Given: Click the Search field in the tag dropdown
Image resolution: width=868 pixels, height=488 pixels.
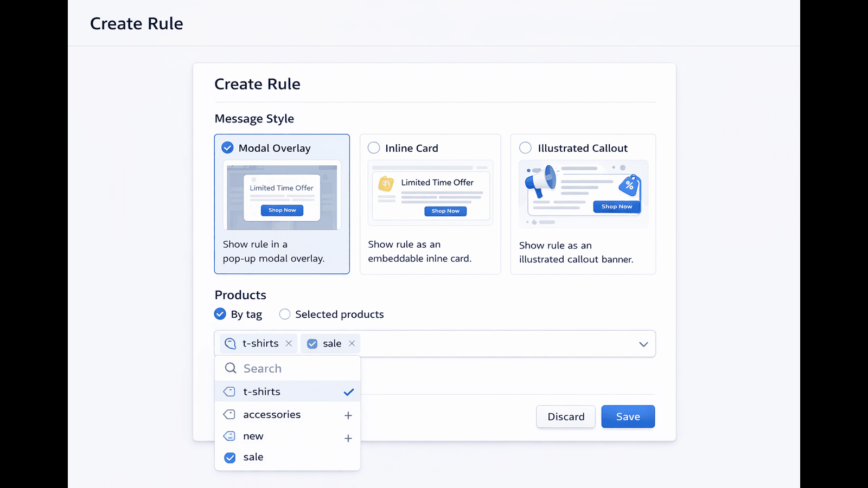Looking at the screenshot, I should pyautogui.click(x=288, y=368).
